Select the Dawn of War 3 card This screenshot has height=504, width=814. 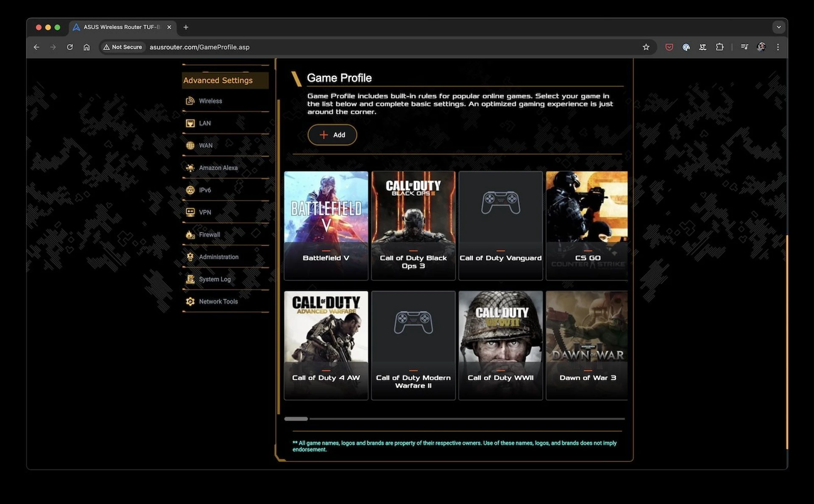[x=587, y=345]
